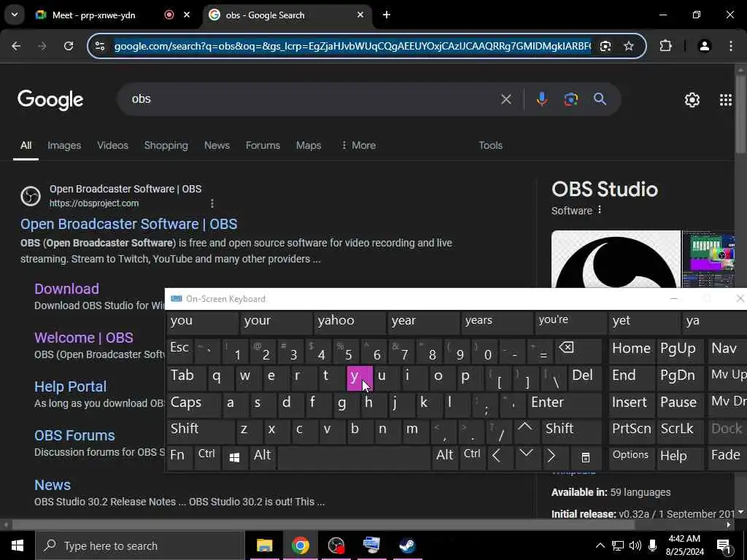Open a new Chrome tab with plus button
The image size is (747, 560).
tap(387, 15)
